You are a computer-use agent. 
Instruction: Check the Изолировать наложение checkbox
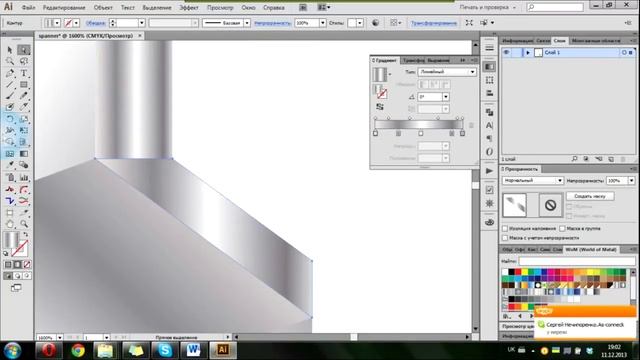505,229
